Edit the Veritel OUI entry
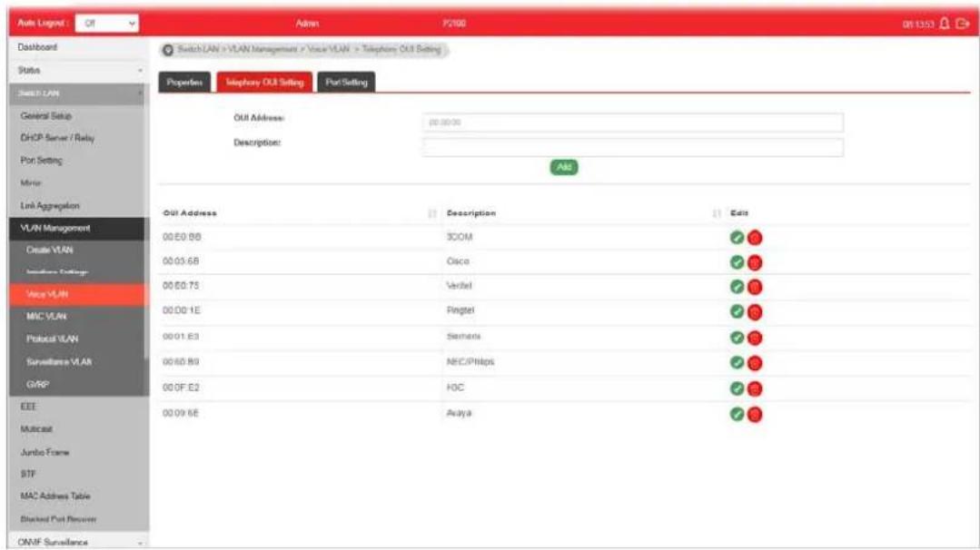Viewport: 980px width, 550px height. (x=737, y=287)
